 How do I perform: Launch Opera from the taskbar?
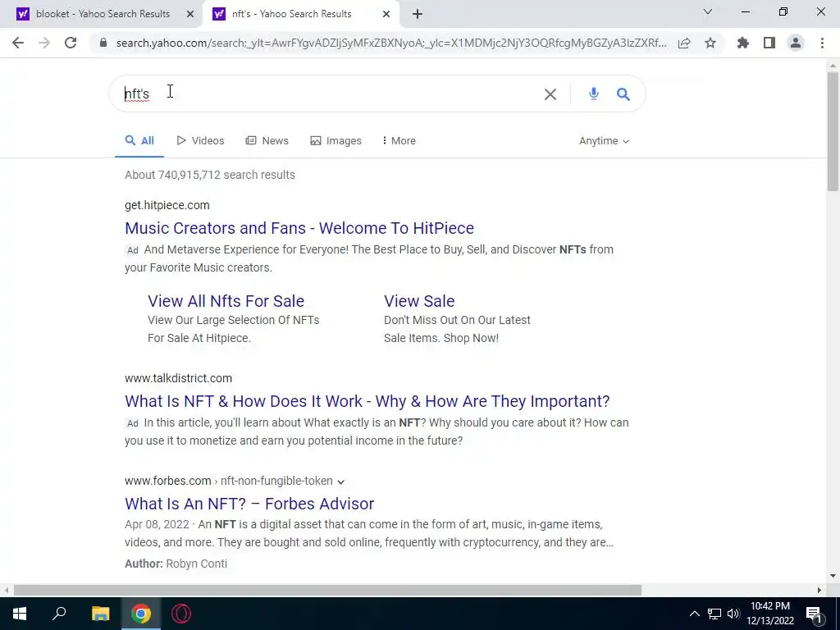click(181, 614)
